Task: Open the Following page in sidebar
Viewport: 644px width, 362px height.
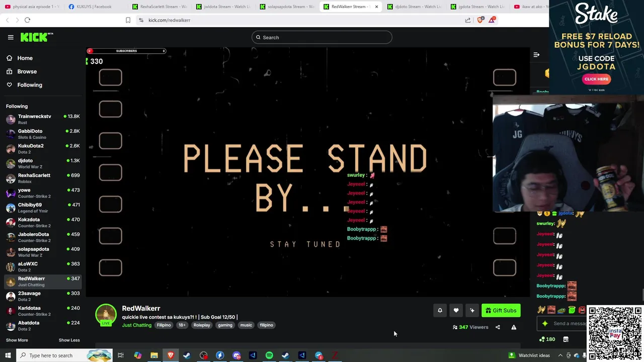Action: tap(30, 85)
